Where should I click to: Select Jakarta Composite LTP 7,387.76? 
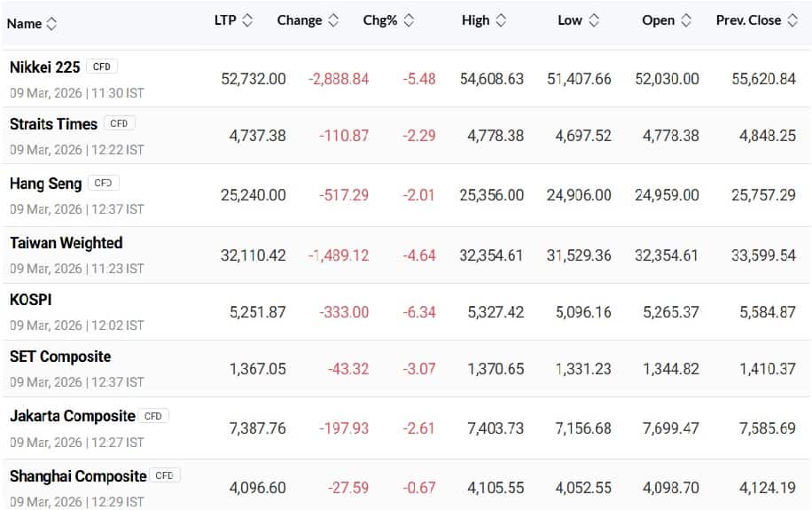tap(257, 428)
